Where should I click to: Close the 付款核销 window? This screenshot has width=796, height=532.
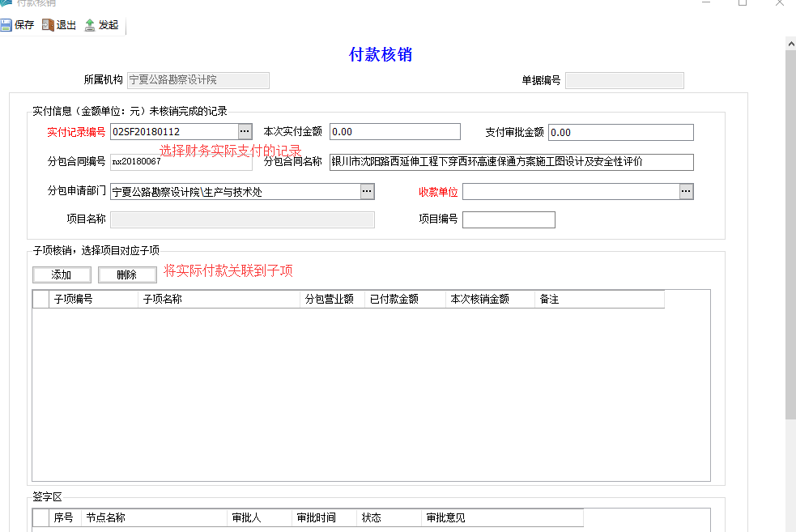click(779, 3)
